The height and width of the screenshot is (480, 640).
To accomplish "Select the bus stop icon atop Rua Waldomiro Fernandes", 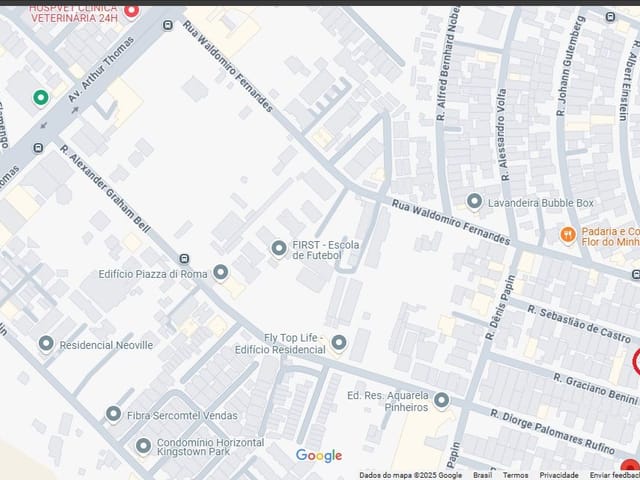I will (167, 25).
